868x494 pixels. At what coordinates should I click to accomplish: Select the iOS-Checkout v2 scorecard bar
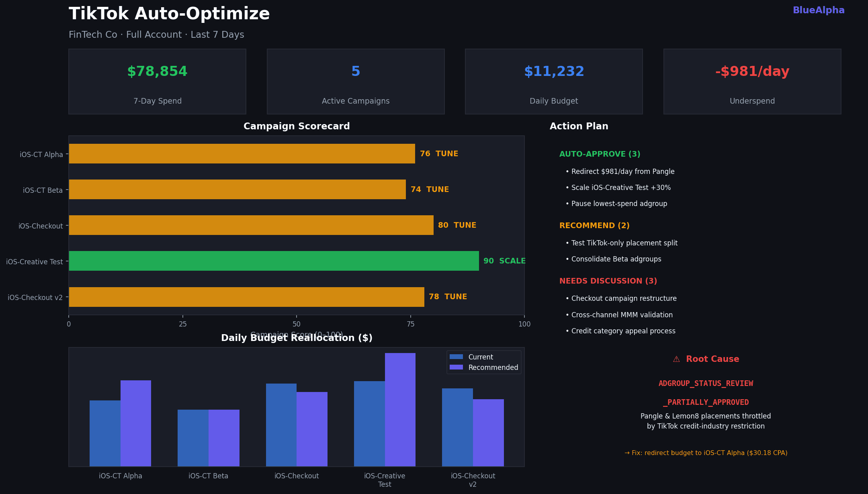point(247,297)
